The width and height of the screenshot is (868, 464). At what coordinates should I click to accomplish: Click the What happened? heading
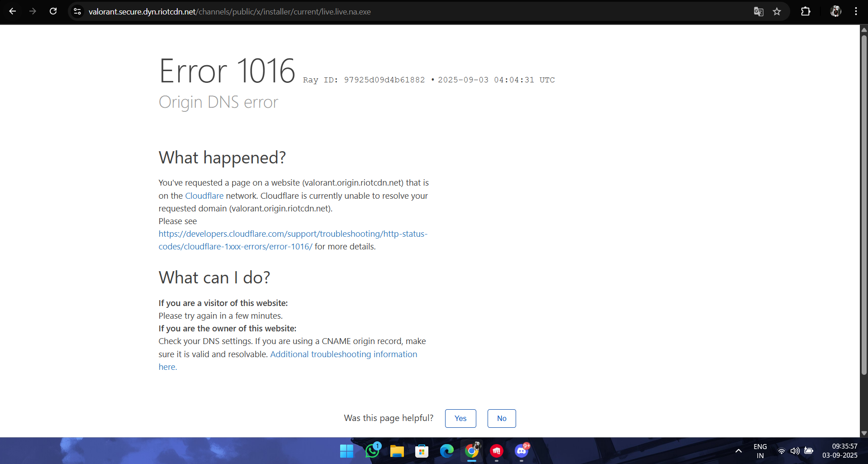222,158
